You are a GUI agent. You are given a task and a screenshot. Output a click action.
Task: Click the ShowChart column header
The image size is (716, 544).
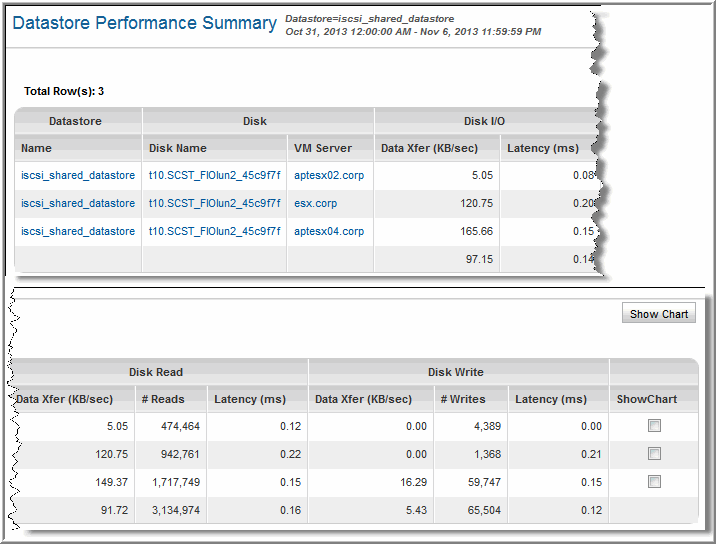pyautogui.click(x=647, y=399)
